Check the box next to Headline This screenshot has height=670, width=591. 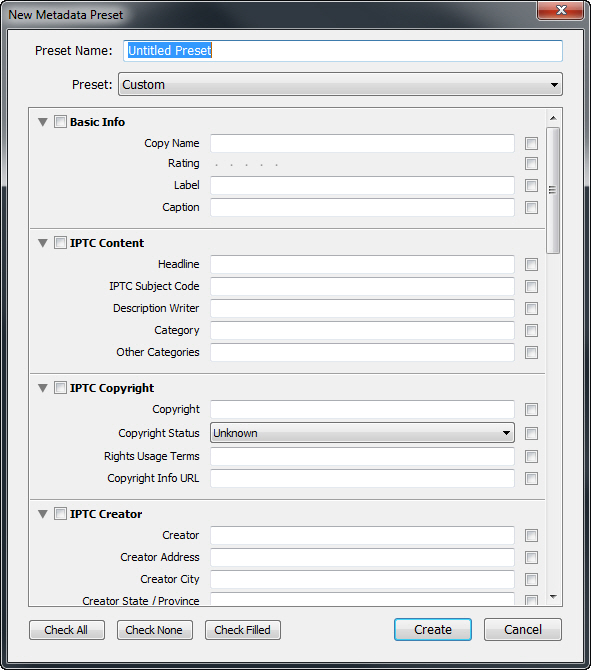(531, 264)
